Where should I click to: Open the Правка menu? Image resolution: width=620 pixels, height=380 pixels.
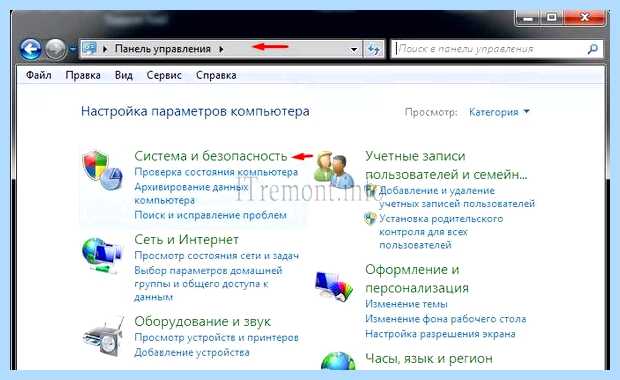tap(83, 75)
